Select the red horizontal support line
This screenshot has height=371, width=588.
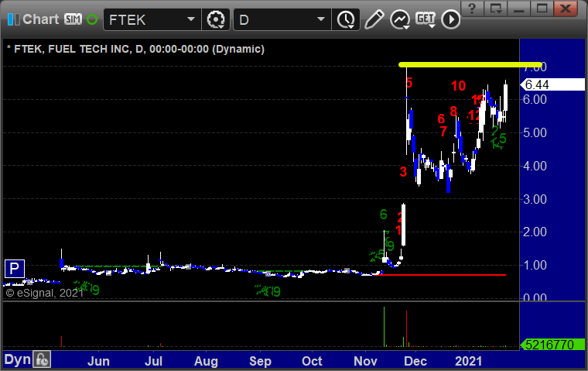[x=439, y=275]
